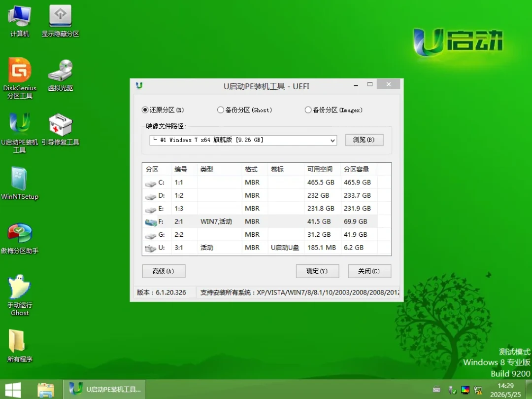Sort by the 可用空间 column header
The height and width of the screenshot is (399, 532).
click(x=322, y=169)
